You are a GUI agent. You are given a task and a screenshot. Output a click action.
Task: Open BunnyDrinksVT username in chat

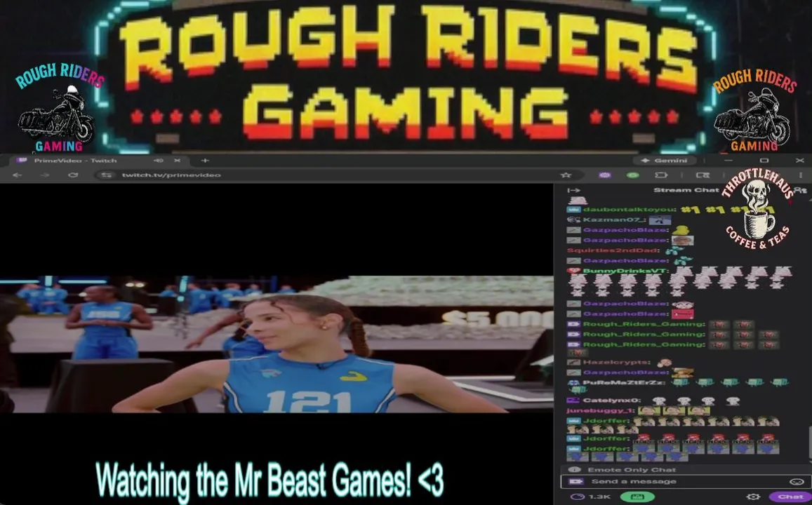pos(625,271)
